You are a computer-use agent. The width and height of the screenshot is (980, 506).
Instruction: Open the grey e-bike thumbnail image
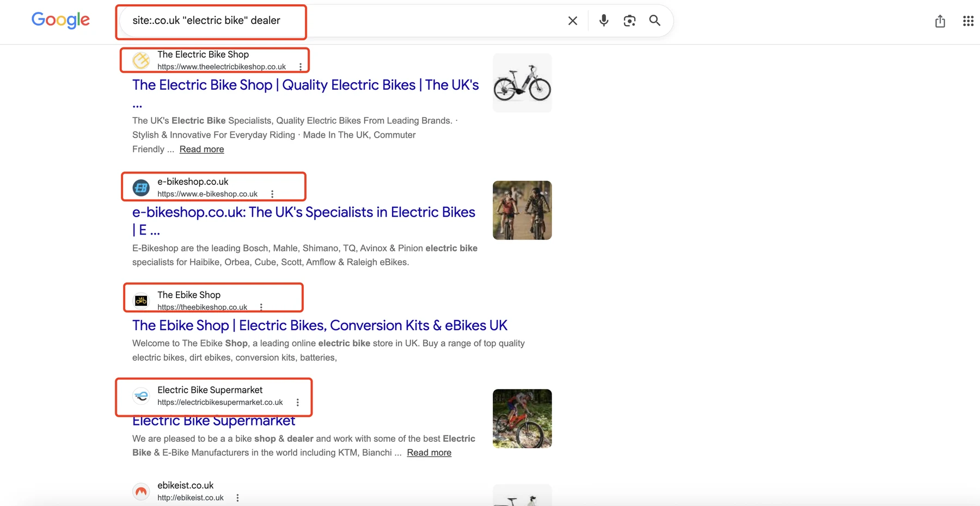pyautogui.click(x=522, y=83)
